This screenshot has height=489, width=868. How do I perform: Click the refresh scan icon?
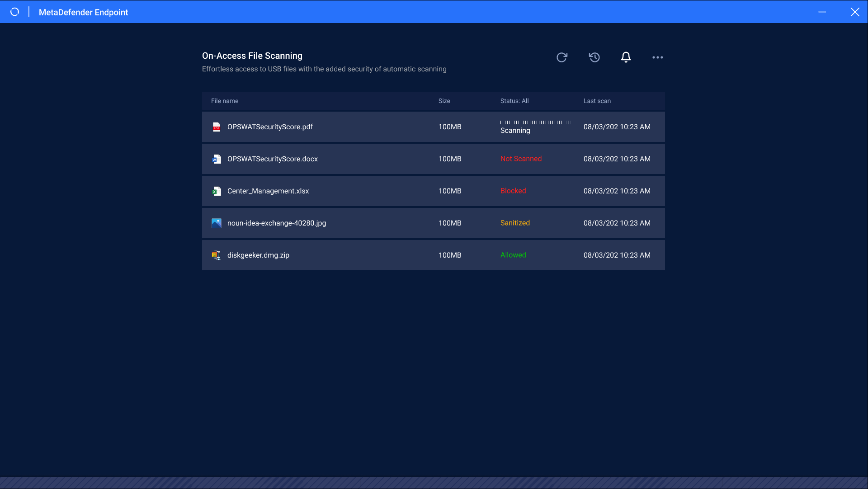point(562,57)
